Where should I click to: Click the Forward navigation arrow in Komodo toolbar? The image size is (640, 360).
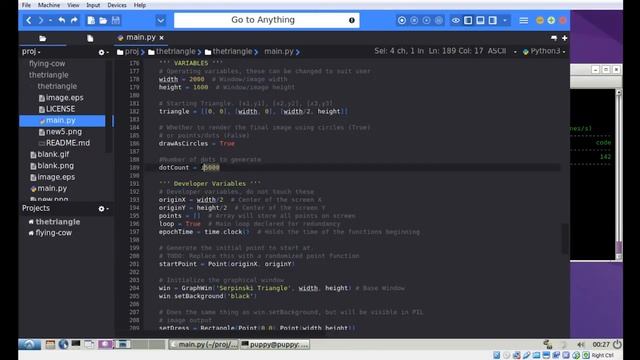click(x=40, y=20)
